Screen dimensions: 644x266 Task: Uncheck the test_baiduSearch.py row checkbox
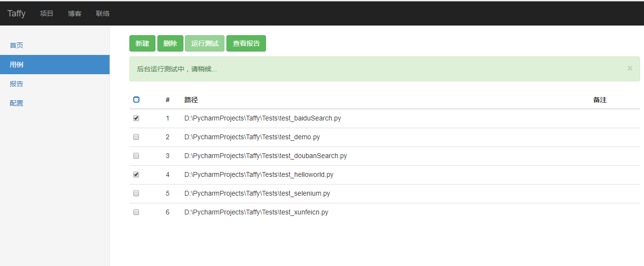[136, 118]
